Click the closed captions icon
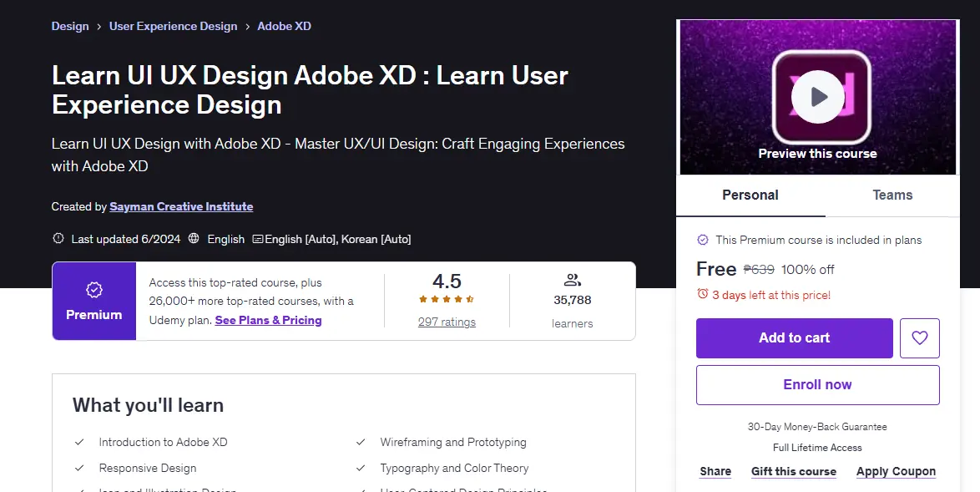 tap(257, 239)
